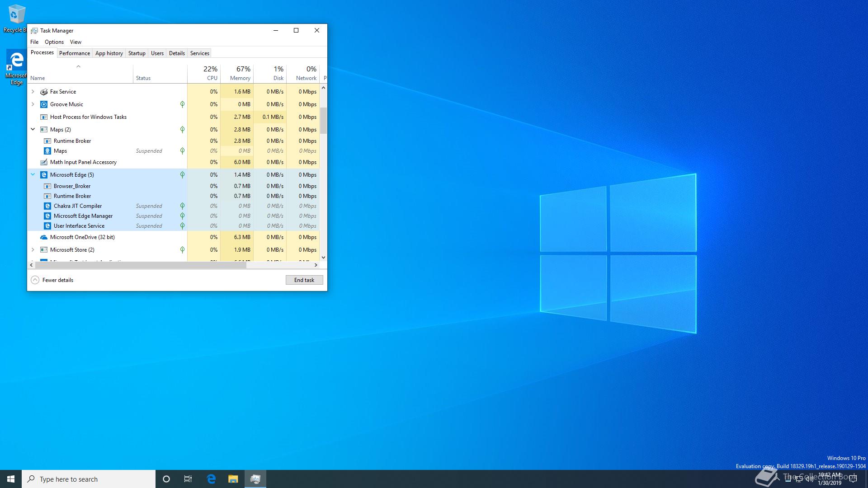Viewport: 868px width, 488px height.
Task: Sort processes by Memory column header
Action: pyautogui.click(x=240, y=74)
